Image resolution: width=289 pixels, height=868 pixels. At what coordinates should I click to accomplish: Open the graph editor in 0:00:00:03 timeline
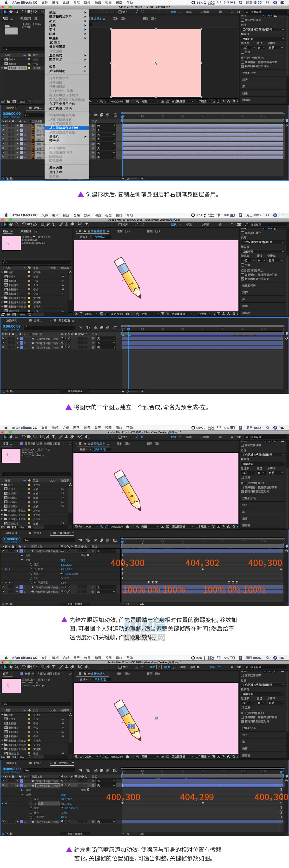click(115, 328)
